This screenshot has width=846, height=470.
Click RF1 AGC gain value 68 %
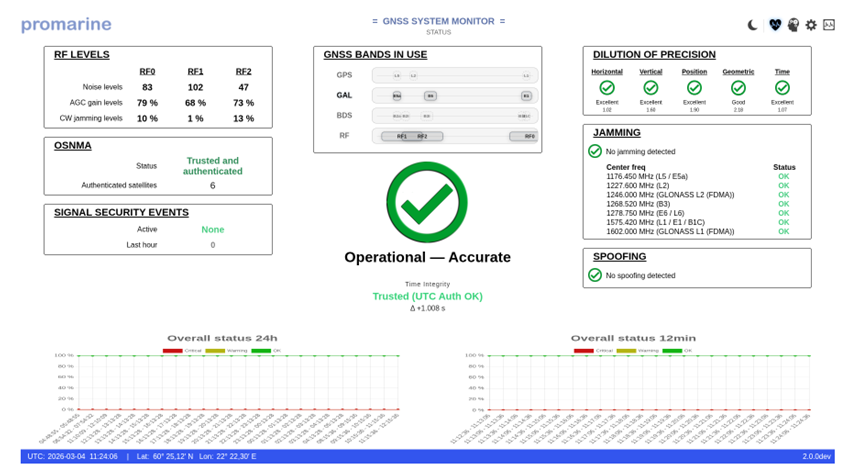pyautogui.click(x=195, y=103)
